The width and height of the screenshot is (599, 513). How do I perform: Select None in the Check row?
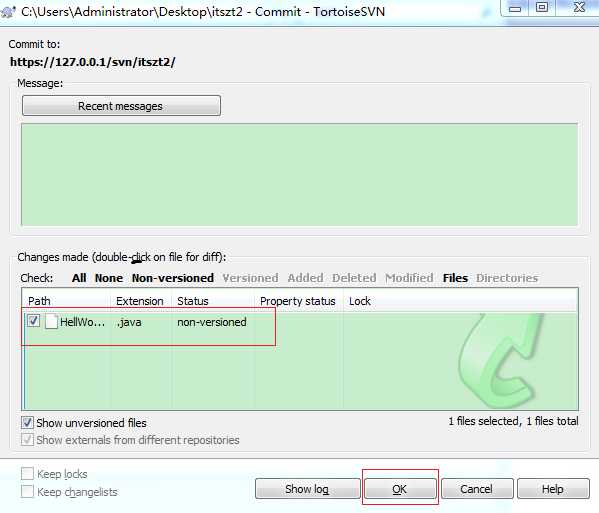coord(109,278)
